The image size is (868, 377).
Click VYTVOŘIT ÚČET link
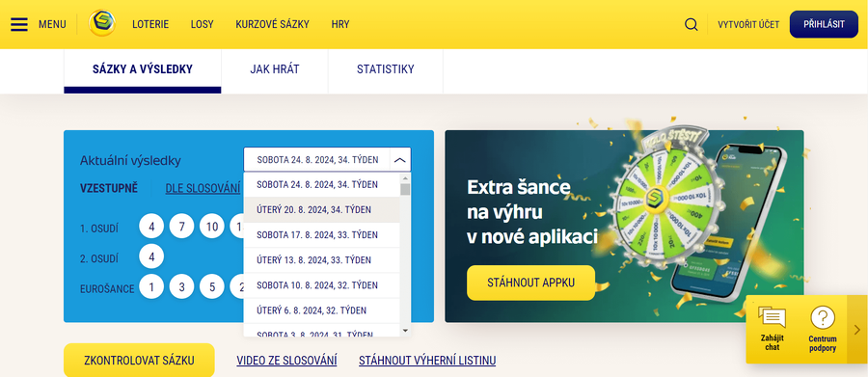(x=748, y=24)
